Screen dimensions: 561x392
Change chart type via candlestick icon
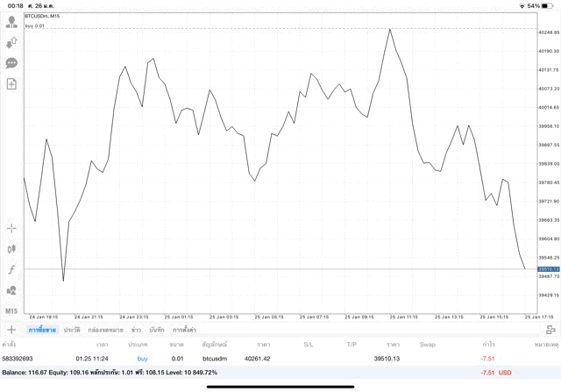click(11, 249)
